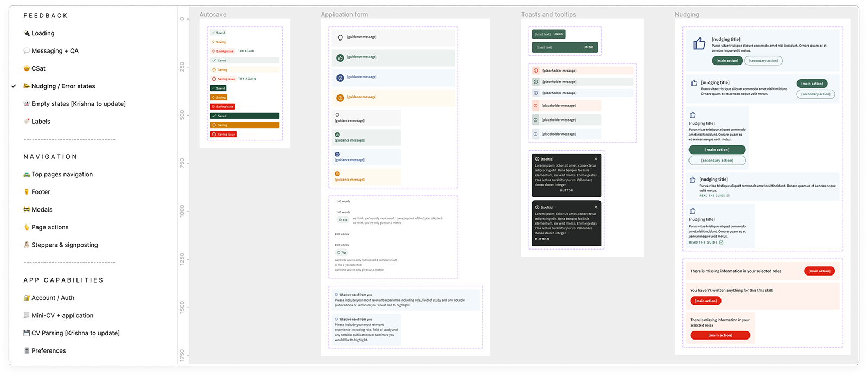Click the red alert icon in the first wide placeholder message
The height and width of the screenshot is (377, 868).
[x=536, y=71]
